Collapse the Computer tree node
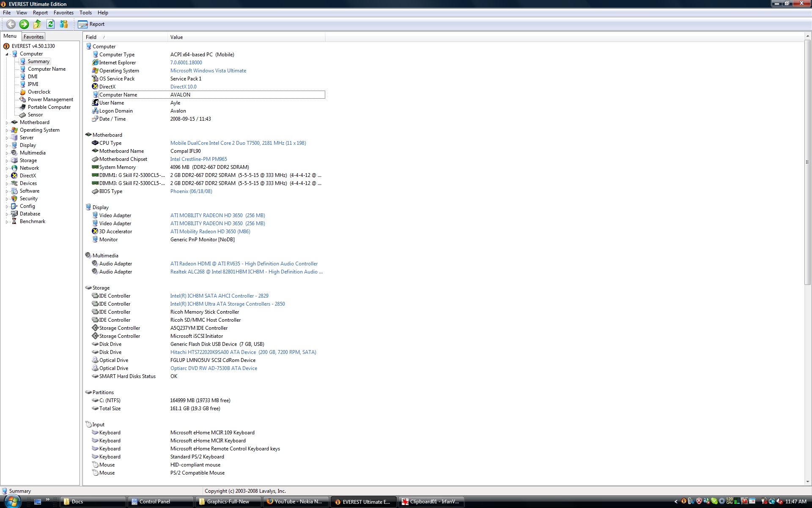This screenshot has height=508, width=812. click(7, 54)
